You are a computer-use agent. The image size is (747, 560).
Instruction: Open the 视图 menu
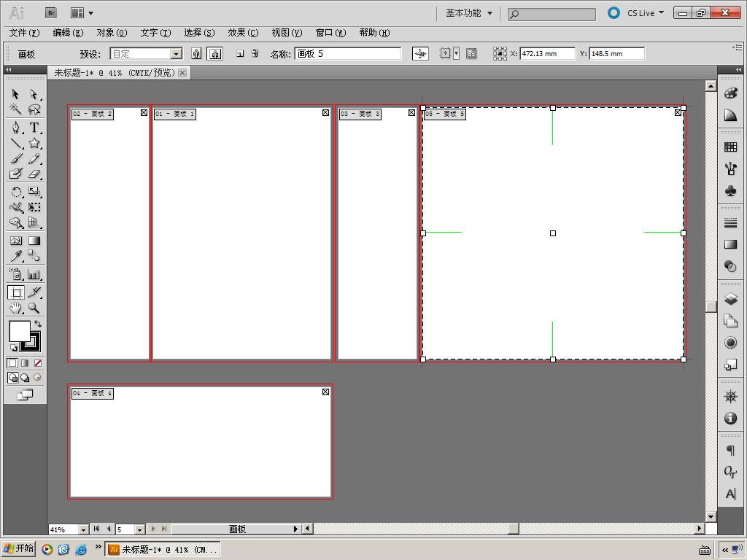tap(287, 33)
